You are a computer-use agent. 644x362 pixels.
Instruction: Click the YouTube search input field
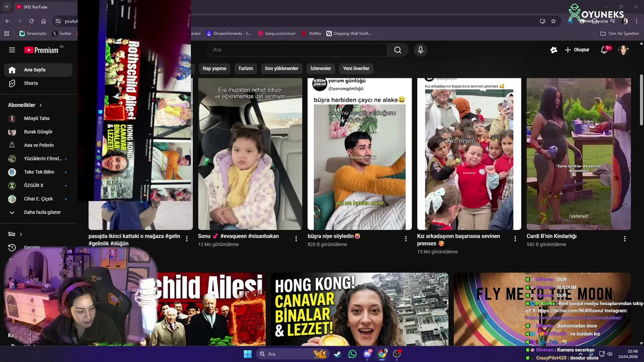tap(297, 50)
